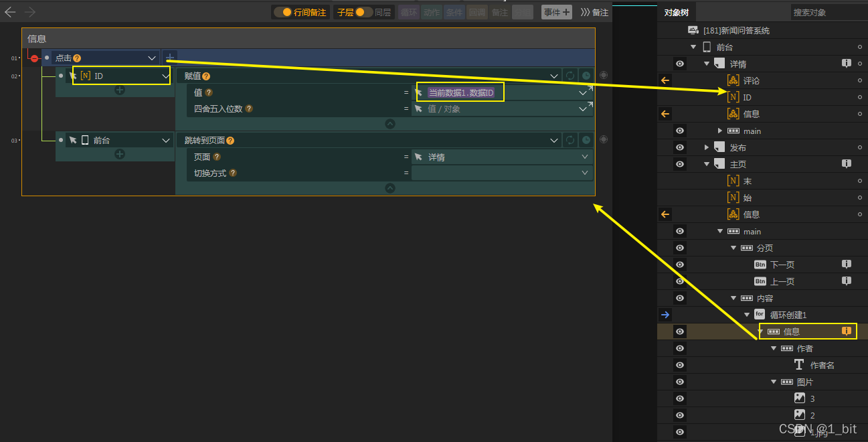Expand the 发布 tree node
This screenshot has height=442, width=868.
point(707,147)
